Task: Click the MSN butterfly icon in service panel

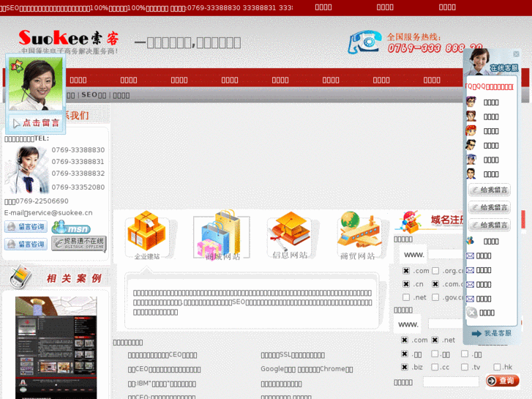Action: pyautogui.click(x=471, y=241)
